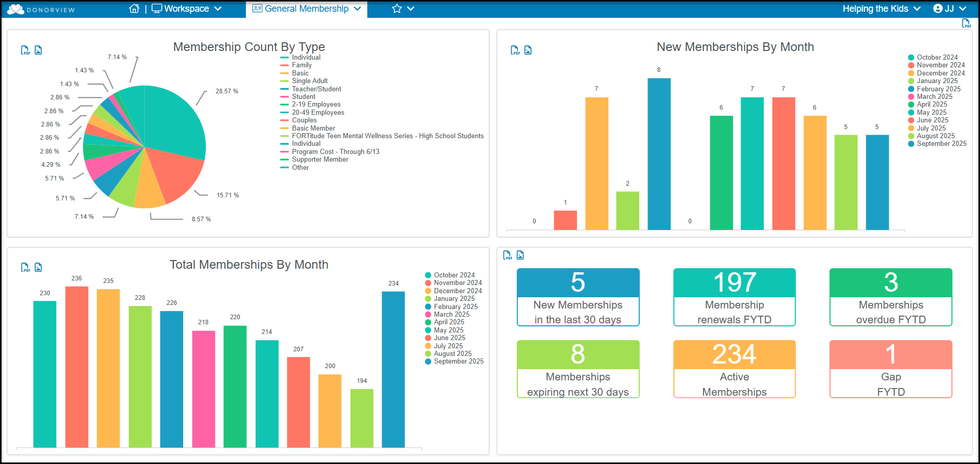The height and width of the screenshot is (464, 980).
Task: Click June 2025 color dot in Total Memberships legend
Action: [x=429, y=338]
